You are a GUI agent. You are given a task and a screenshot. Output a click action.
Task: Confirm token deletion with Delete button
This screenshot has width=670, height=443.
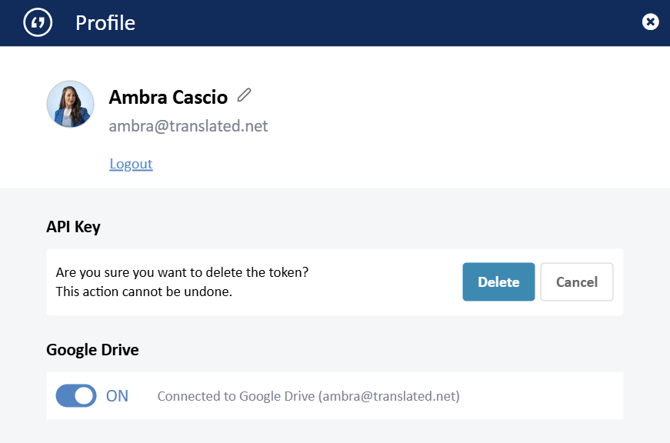(498, 282)
